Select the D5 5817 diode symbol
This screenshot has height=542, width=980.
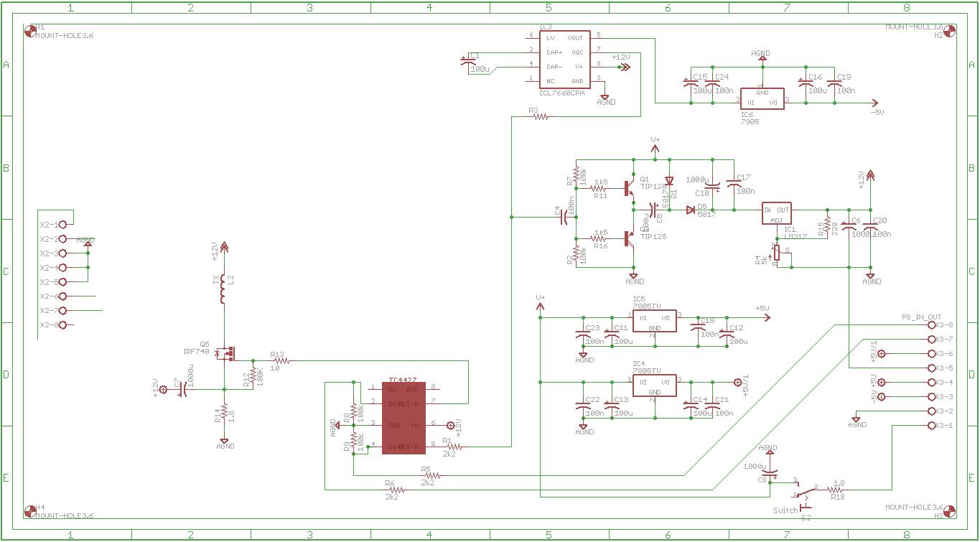tap(691, 210)
